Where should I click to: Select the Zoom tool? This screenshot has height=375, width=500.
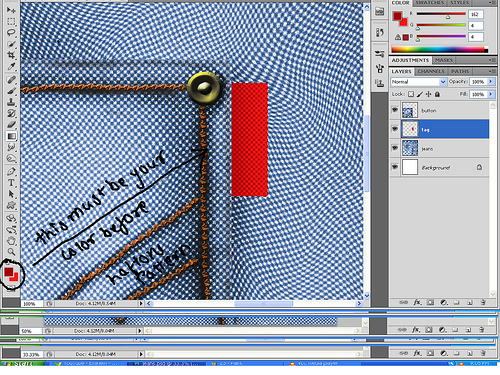click(11, 252)
